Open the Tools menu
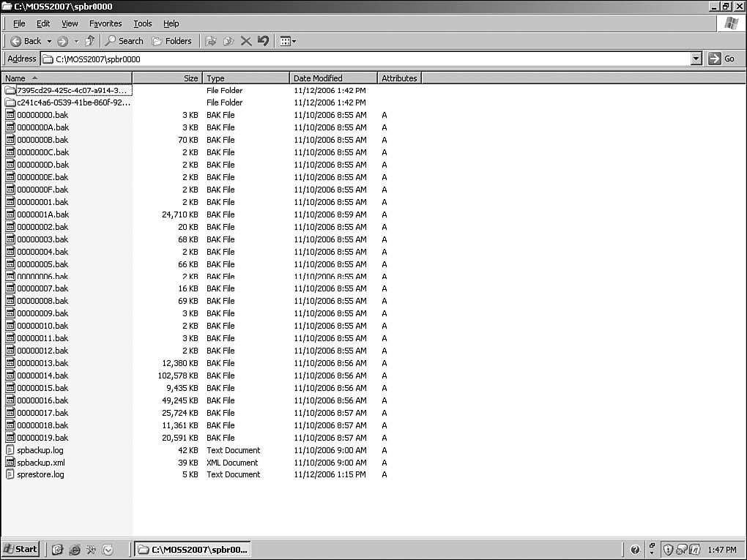This screenshot has height=560, width=747. tap(142, 23)
